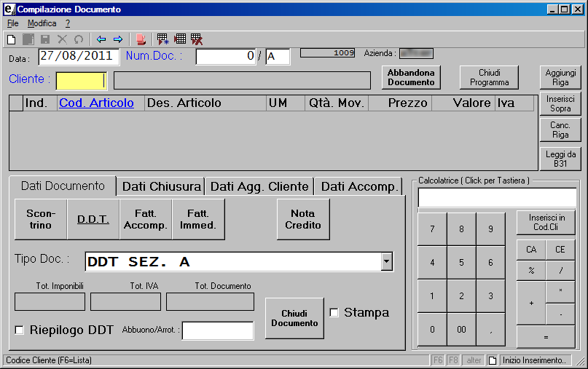The height and width of the screenshot is (369, 588).
Task: Expand the Tipo Doc. dropdown
Action: [x=387, y=262]
